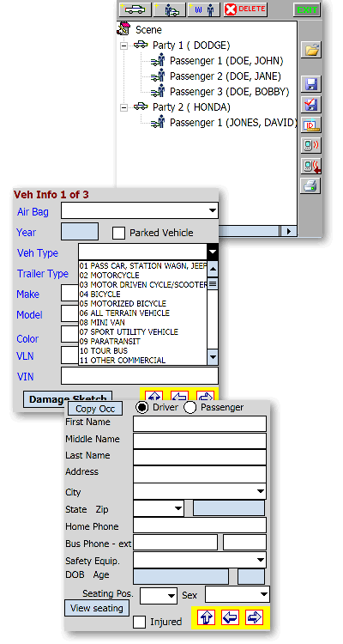Check the Parked Vehicle checkbox
The image size is (343, 644).
click(x=118, y=233)
